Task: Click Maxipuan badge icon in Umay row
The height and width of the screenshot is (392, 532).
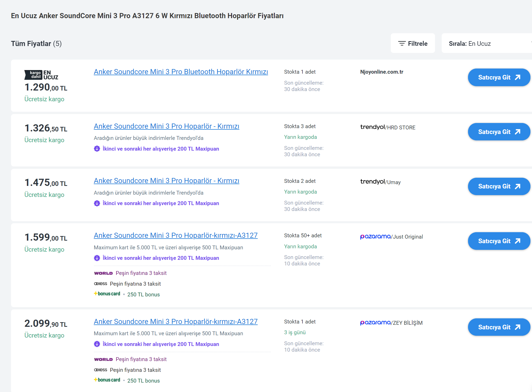Action: (97, 203)
